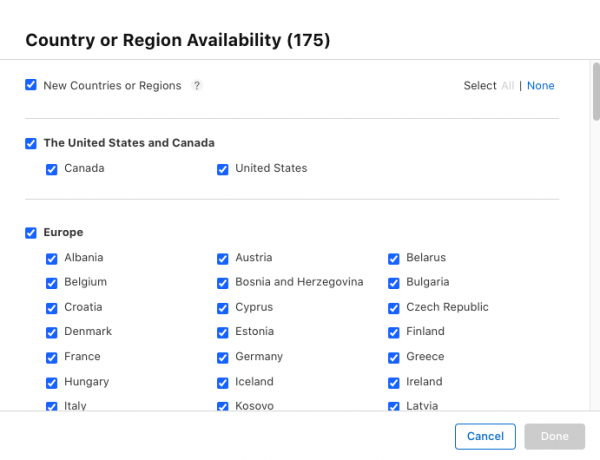Deselect Albania from availability

pos(52,258)
